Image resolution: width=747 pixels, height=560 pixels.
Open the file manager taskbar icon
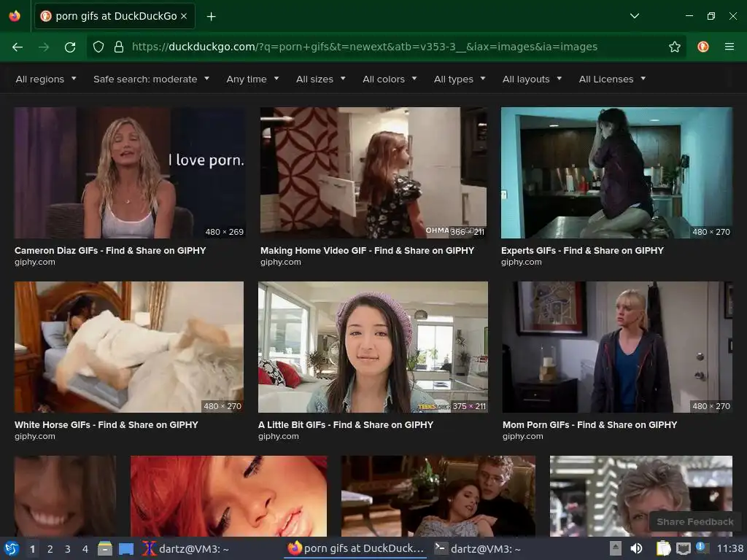pos(105,548)
